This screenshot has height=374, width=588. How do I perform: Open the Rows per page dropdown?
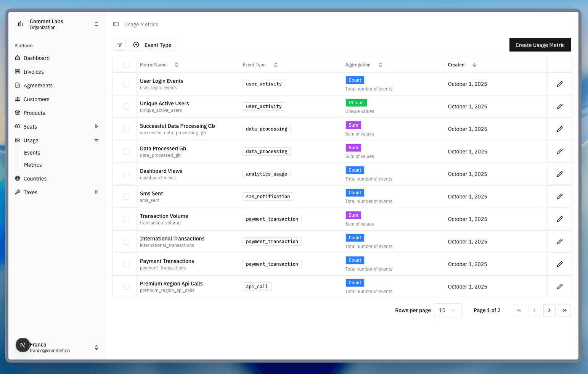click(x=447, y=310)
